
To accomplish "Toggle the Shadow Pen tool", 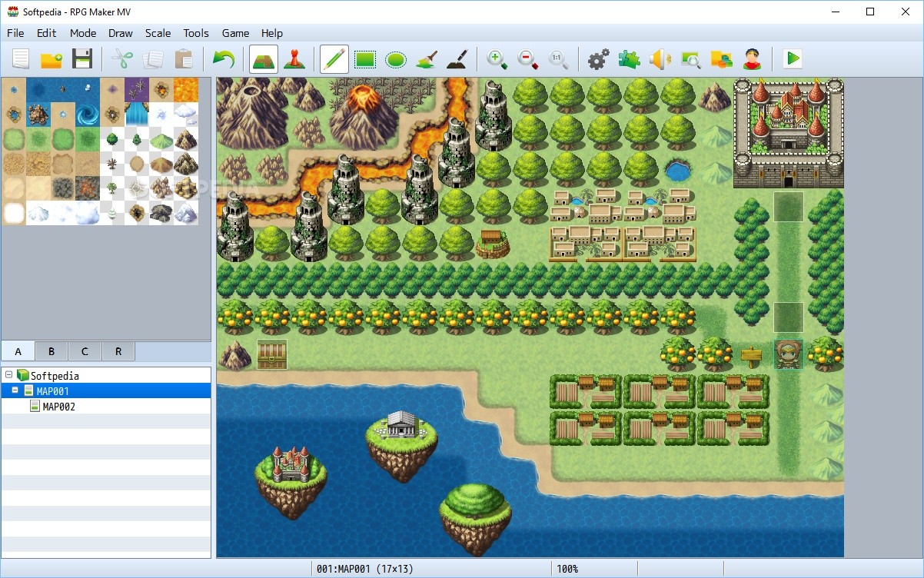I will pyautogui.click(x=457, y=58).
